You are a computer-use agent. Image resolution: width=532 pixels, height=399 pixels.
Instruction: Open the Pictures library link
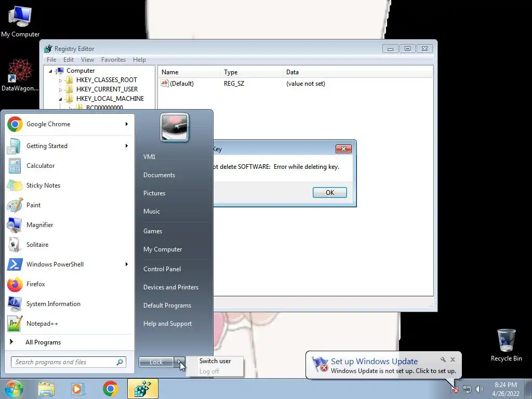(x=154, y=193)
